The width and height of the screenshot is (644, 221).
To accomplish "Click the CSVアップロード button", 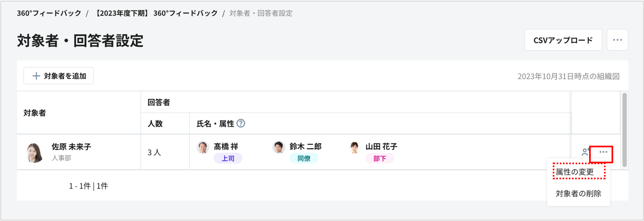I will pos(563,40).
